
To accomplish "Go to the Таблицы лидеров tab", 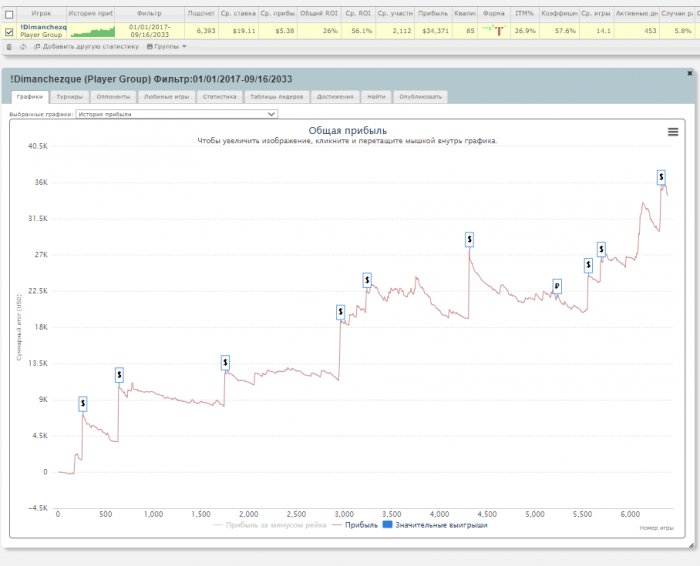I will (x=275, y=97).
